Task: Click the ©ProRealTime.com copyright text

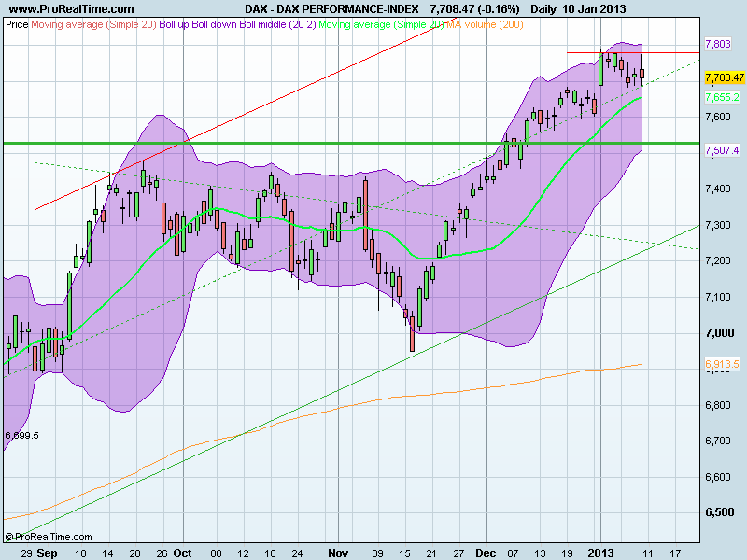Action: [x=49, y=538]
